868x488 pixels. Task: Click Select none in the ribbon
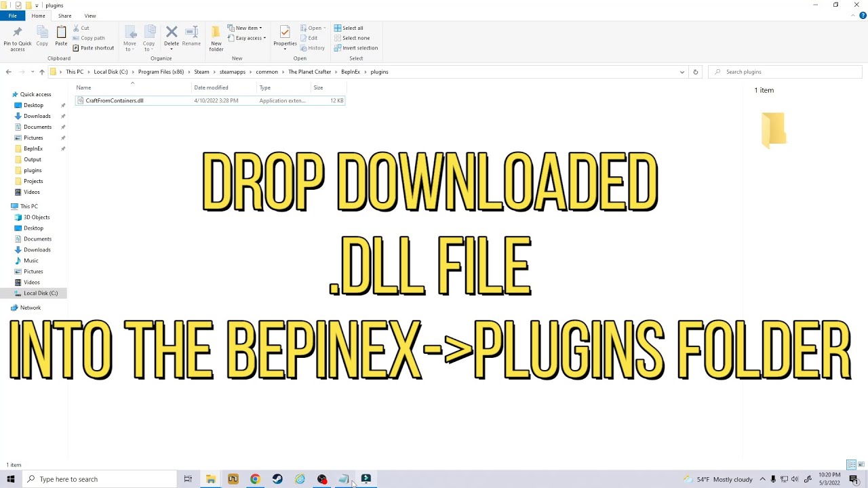(352, 38)
